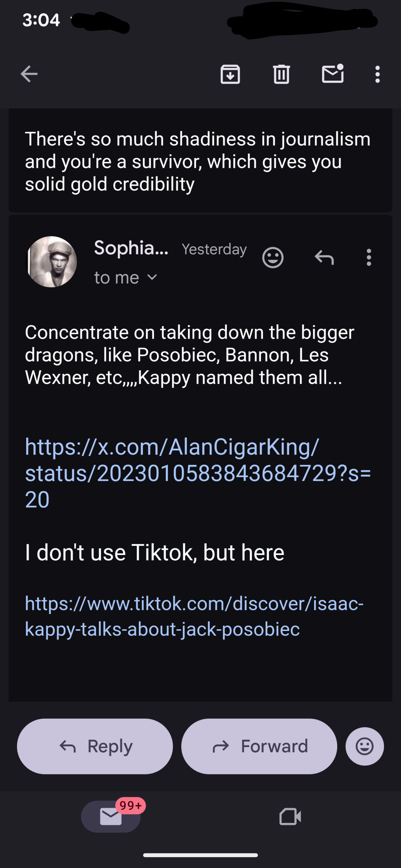Archive this email conversation

click(230, 74)
